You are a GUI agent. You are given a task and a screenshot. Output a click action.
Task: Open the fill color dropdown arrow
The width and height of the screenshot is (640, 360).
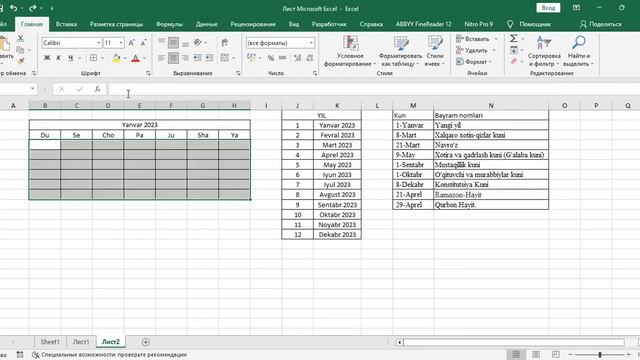(x=125, y=58)
